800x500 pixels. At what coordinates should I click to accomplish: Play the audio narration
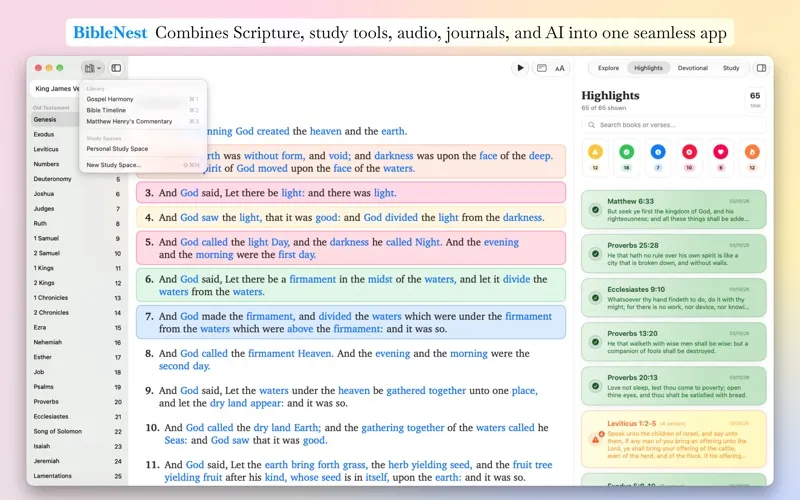pyautogui.click(x=520, y=68)
